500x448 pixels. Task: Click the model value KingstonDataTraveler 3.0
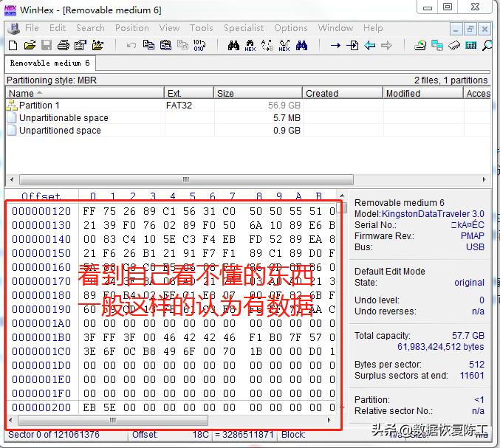point(433,214)
